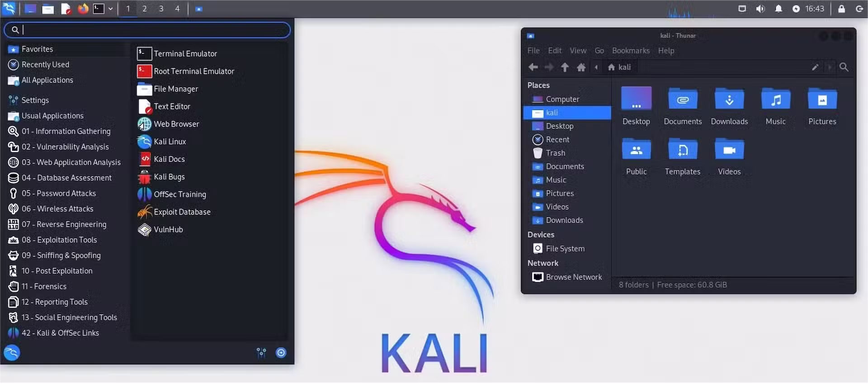This screenshot has width=868, height=384.
Task: Click the left scroll arrow in Thunar path bar
Action: coord(596,67)
